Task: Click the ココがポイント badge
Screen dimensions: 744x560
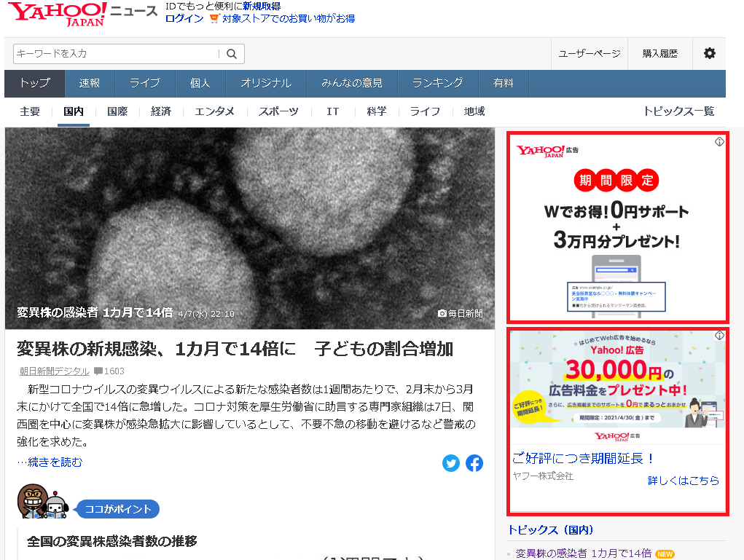Action: [117, 509]
